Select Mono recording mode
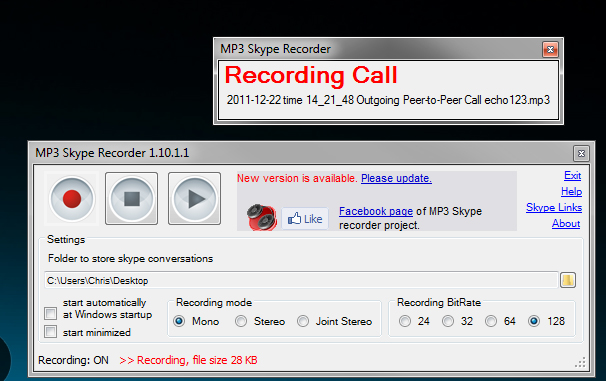This screenshot has width=606, height=381. pos(179,321)
